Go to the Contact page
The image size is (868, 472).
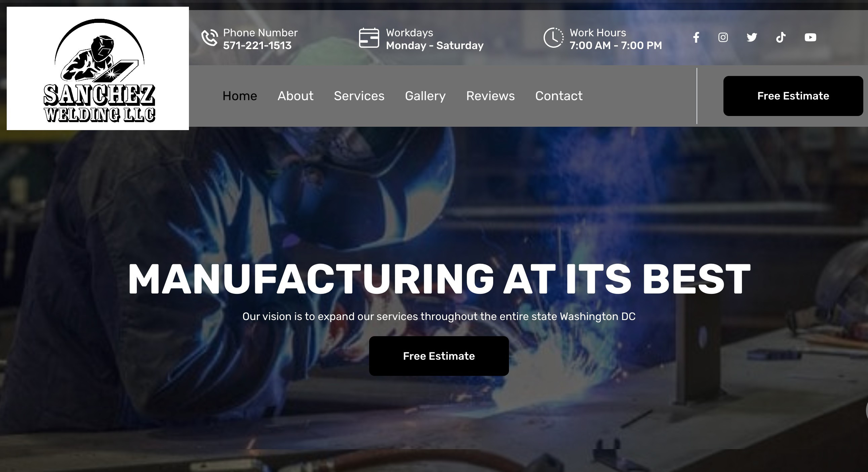[559, 96]
